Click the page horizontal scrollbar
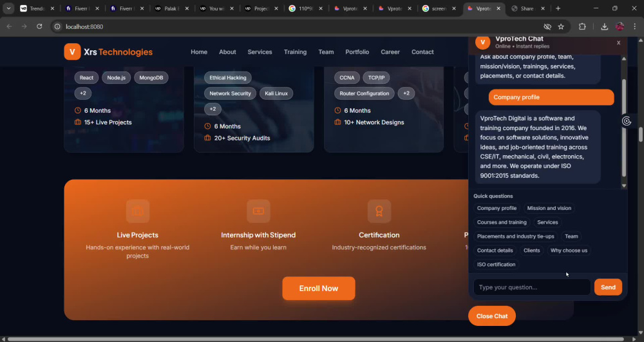The height and width of the screenshot is (342, 644). 317,339
